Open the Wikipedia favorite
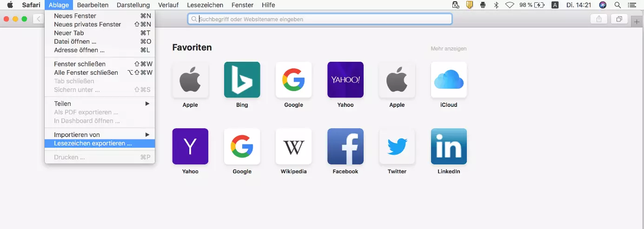This screenshot has height=229, width=644. coord(293,146)
